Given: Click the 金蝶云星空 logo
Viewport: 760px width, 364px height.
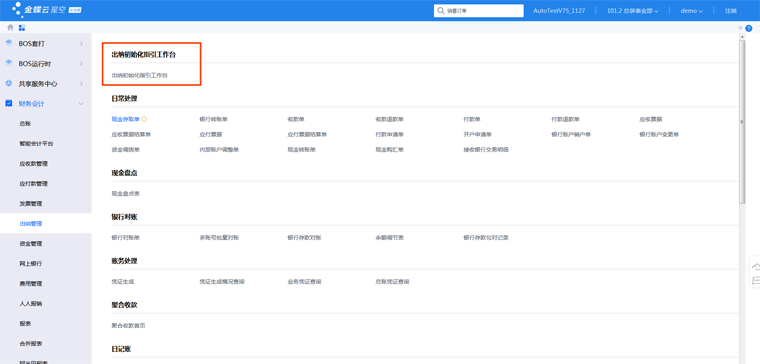Looking at the screenshot, I should 47,10.
